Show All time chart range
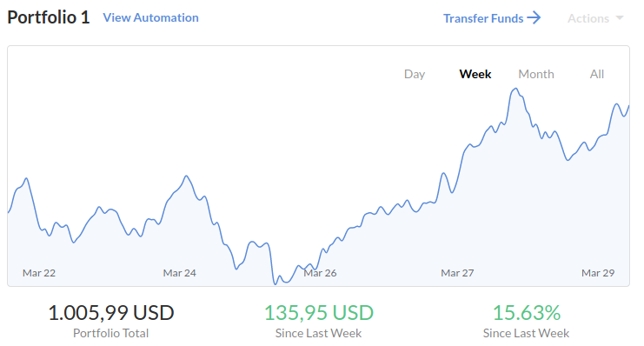This screenshot has height=346, width=644. pos(597,74)
